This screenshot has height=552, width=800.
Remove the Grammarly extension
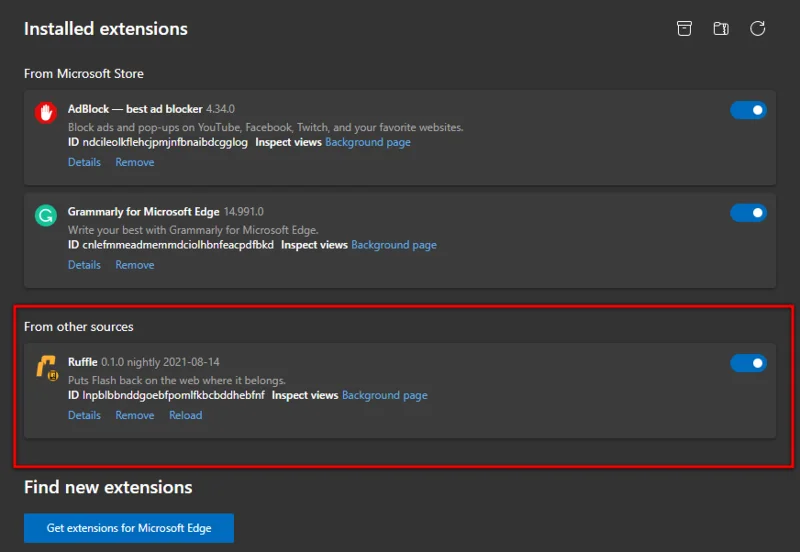coord(135,265)
